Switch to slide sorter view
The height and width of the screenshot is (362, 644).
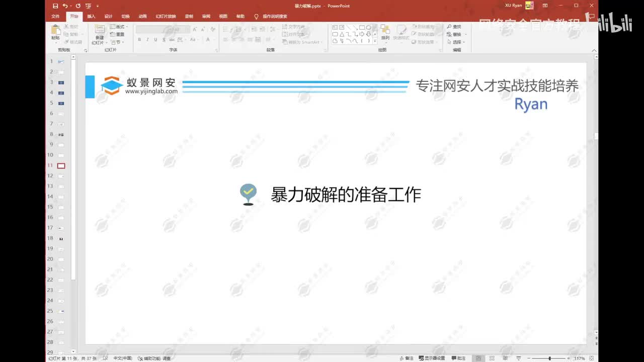coord(492,358)
